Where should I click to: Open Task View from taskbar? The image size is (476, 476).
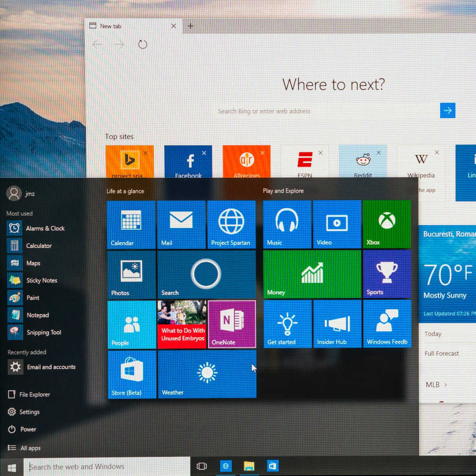(x=202, y=466)
